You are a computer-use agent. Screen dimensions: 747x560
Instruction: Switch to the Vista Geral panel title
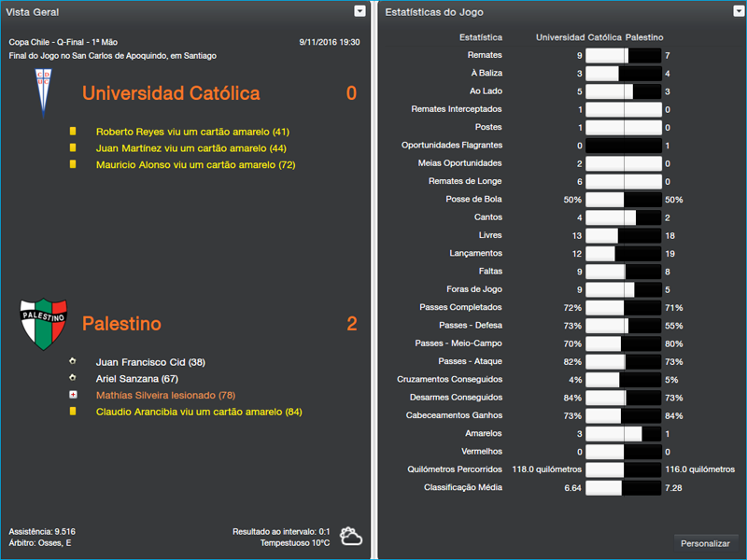point(35,11)
